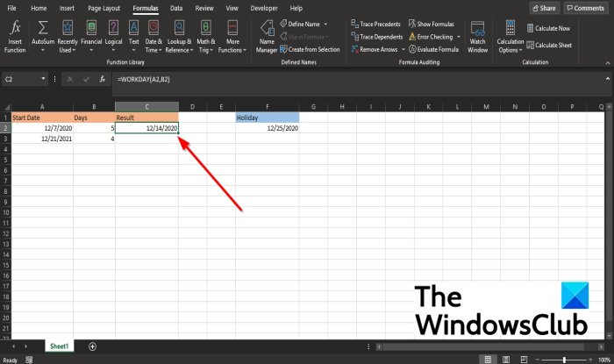Select column C header
The image size is (614, 364).
[x=146, y=107]
